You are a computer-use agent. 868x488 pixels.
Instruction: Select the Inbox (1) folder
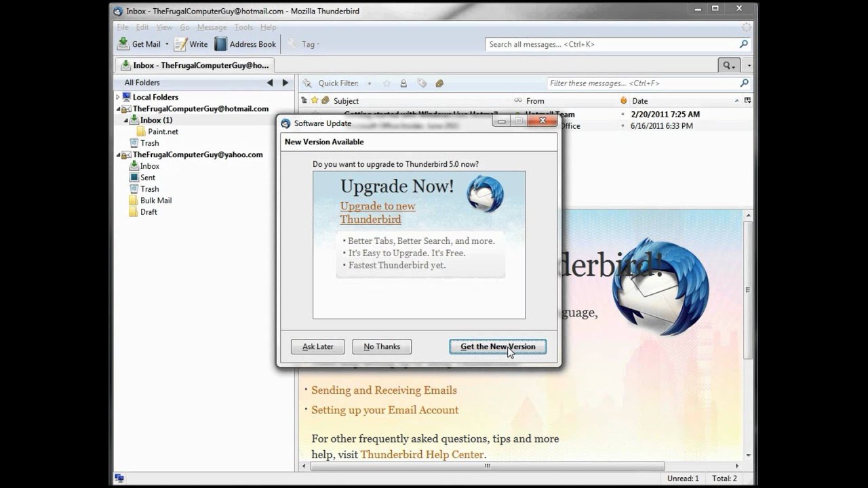[x=156, y=120]
